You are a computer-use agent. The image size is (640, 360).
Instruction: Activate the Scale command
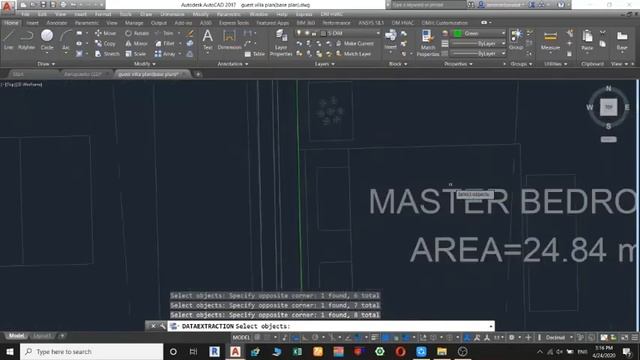point(136,53)
